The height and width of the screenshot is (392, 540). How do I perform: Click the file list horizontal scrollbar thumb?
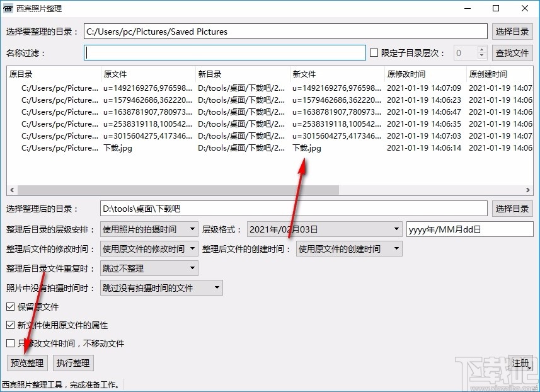(178, 190)
